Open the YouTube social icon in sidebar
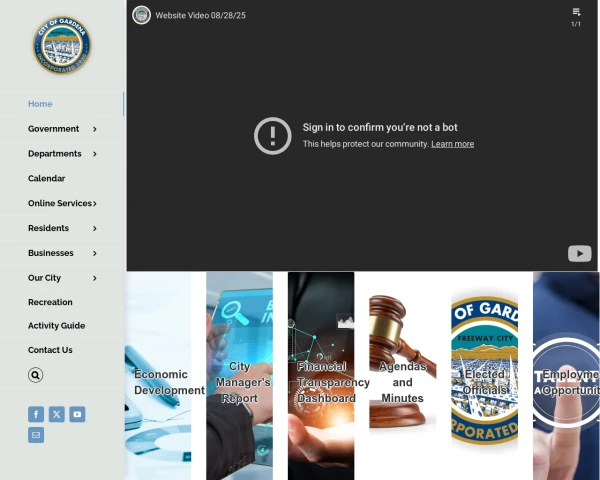Viewport: 600px width, 480px height. point(77,414)
